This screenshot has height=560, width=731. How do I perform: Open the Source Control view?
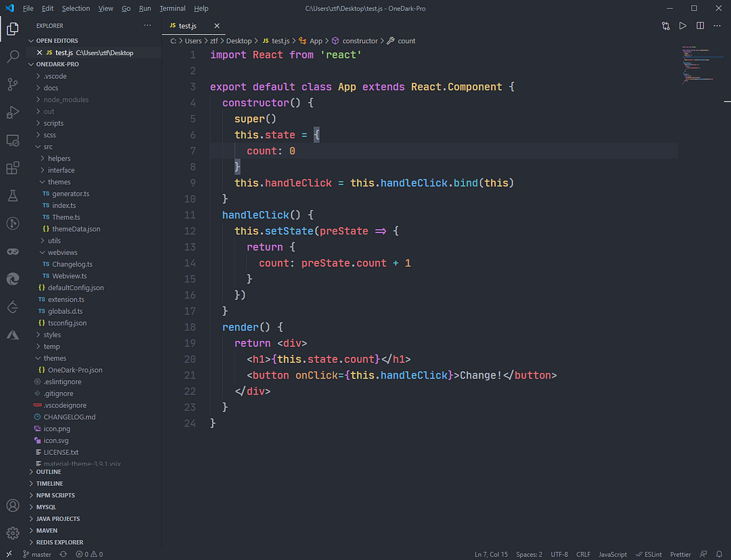[x=12, y=85]
